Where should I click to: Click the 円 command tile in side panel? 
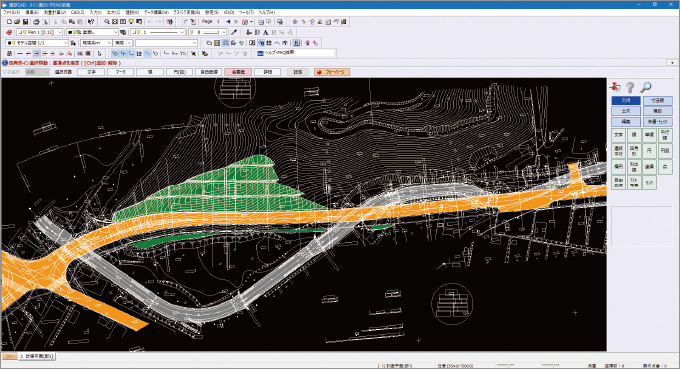[x=649, y=151]
